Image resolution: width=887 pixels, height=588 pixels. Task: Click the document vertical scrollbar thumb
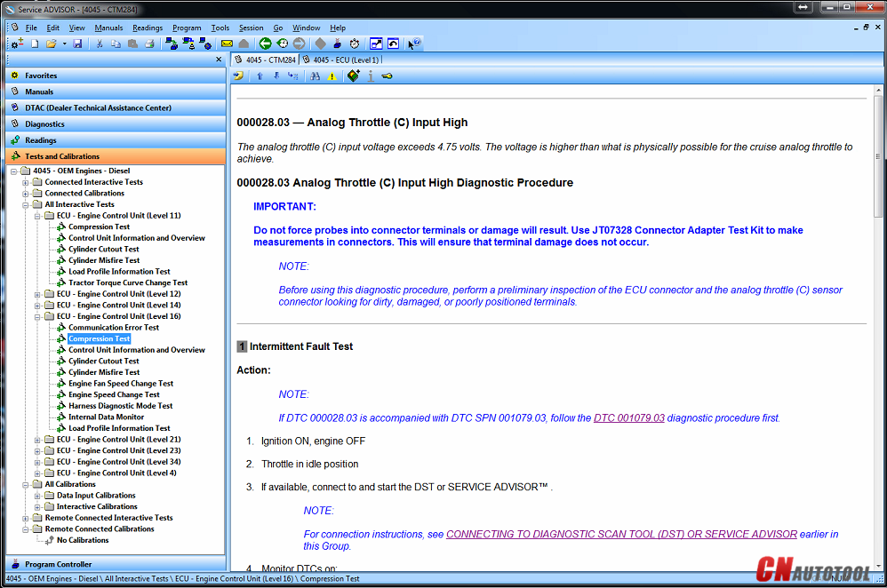pos(878,156)
